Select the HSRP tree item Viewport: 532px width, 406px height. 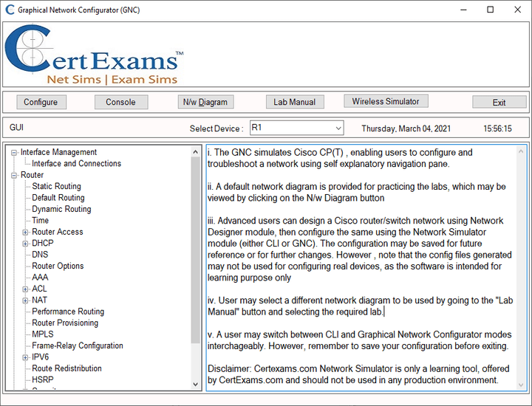pyautogui.click(x=43, y=380)
